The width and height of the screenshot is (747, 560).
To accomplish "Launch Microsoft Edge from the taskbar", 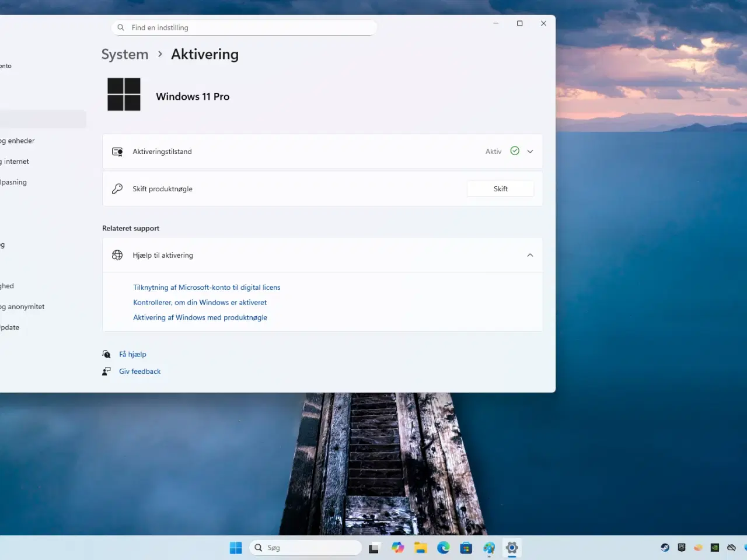I will point(444,548).
